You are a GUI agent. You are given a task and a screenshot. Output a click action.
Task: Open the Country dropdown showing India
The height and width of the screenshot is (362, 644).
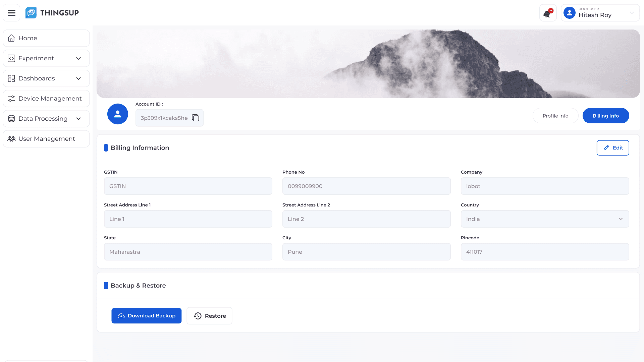(545, 219)
